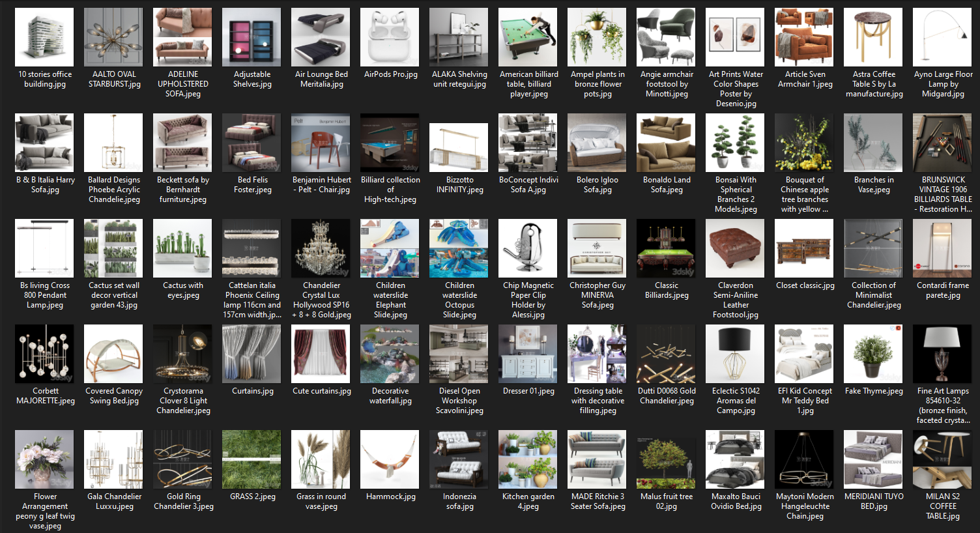The width and height of the screenshot is (980, 533).
Task: Click the Adjustable Shelves.jpg thumbnail
Action: click(252, 37)
